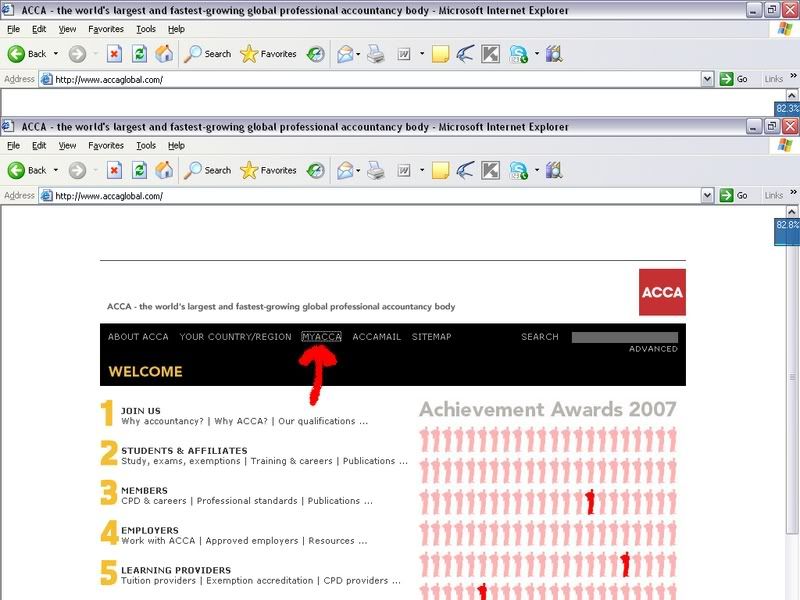Click Forward arrow in the front window toolbar
800x600 pixels.
click(78, 170)
